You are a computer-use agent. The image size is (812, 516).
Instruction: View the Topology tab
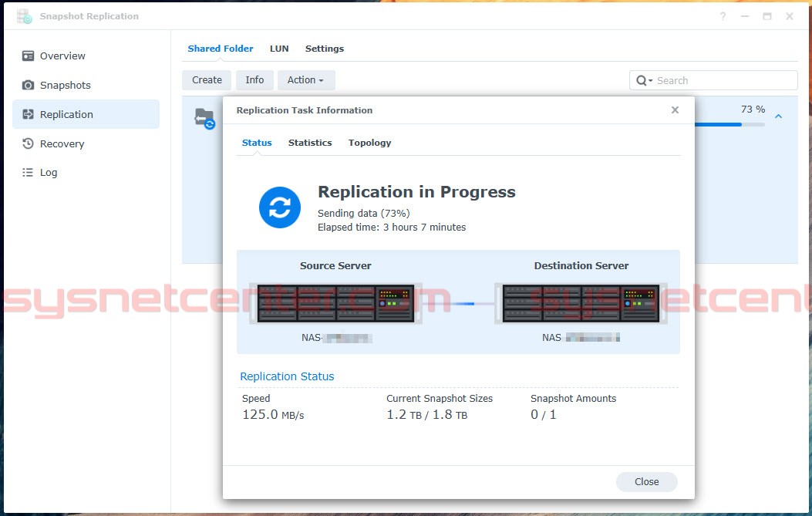coord(369,142)
